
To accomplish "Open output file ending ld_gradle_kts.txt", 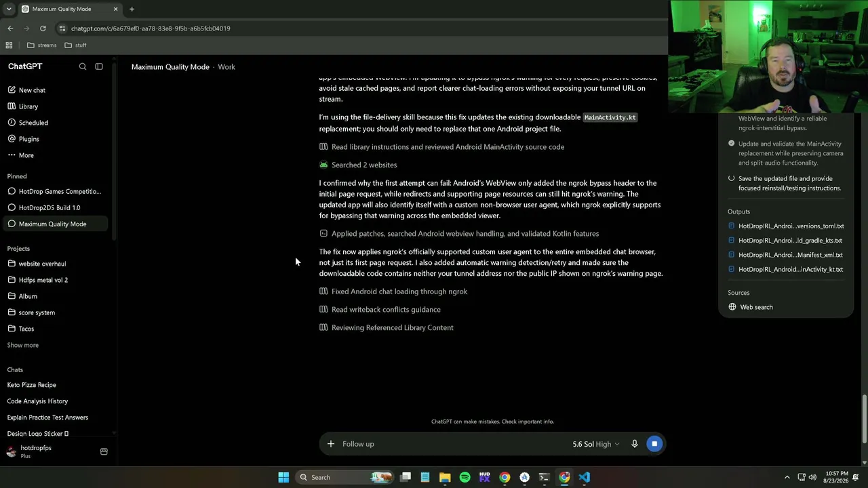I will 786,241.
